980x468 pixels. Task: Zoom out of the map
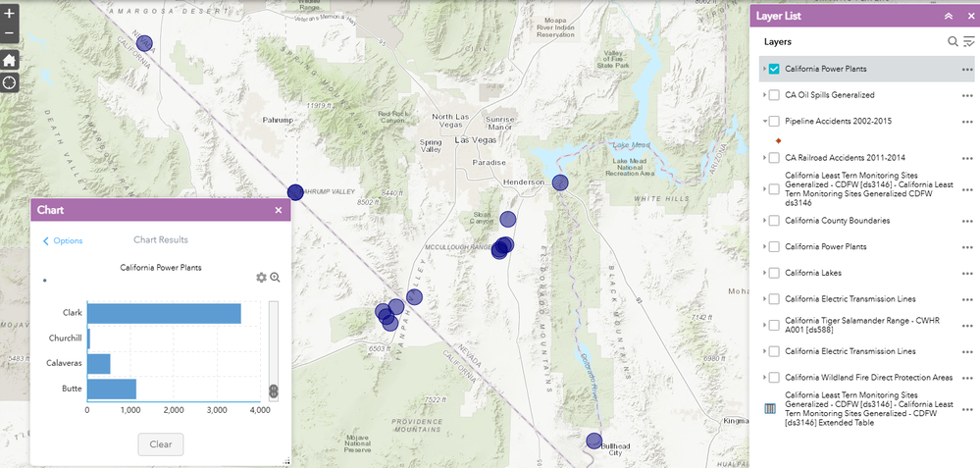pos(9,33)
